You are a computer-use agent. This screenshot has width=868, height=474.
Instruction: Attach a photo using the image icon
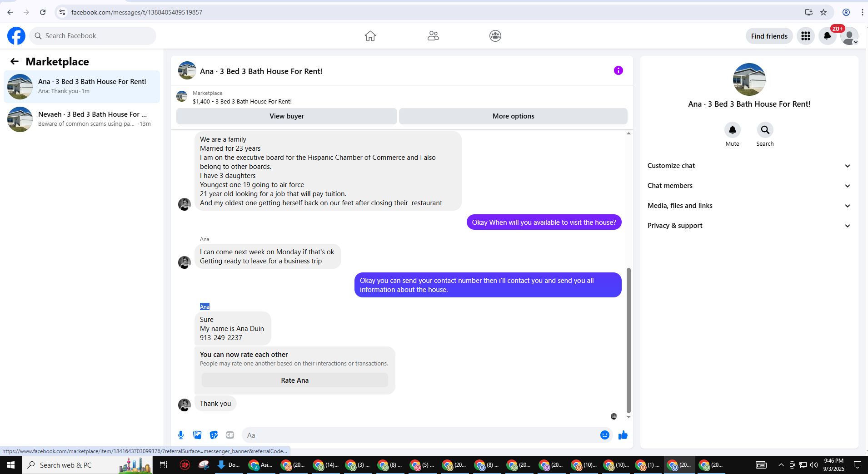[x=197, y=435]
